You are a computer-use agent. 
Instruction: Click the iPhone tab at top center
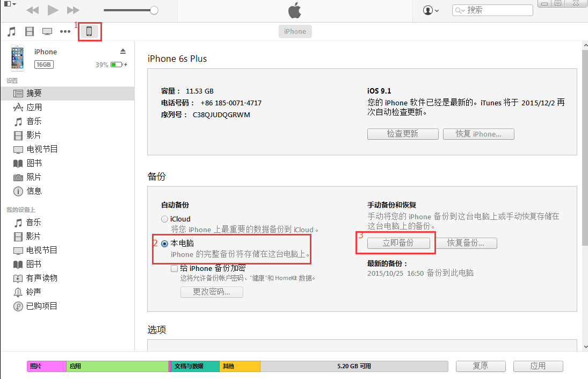(295, 32)
